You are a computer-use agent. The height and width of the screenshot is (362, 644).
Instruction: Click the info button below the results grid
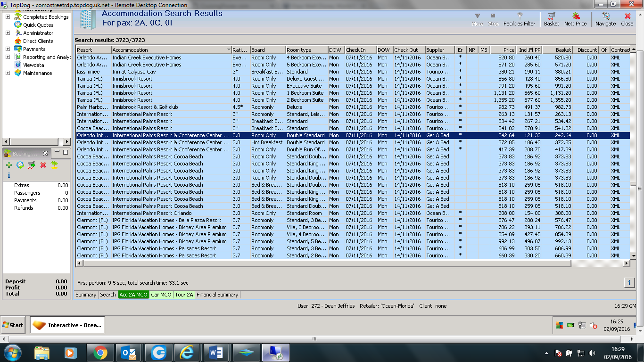click(629, 283)
